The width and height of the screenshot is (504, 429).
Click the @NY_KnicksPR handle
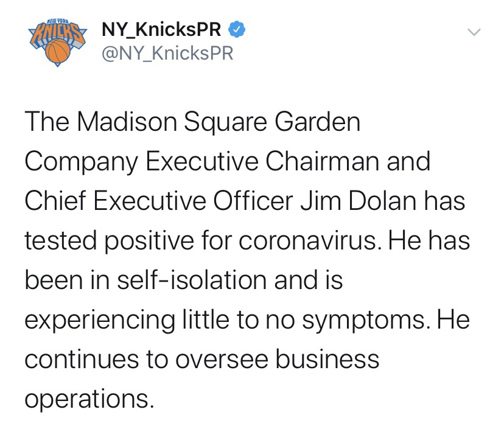167,54
